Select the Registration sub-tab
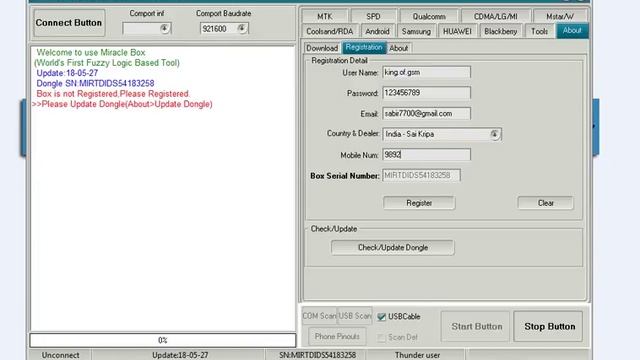Viewport: 640px width, 360px height. (x=364, y=47)
